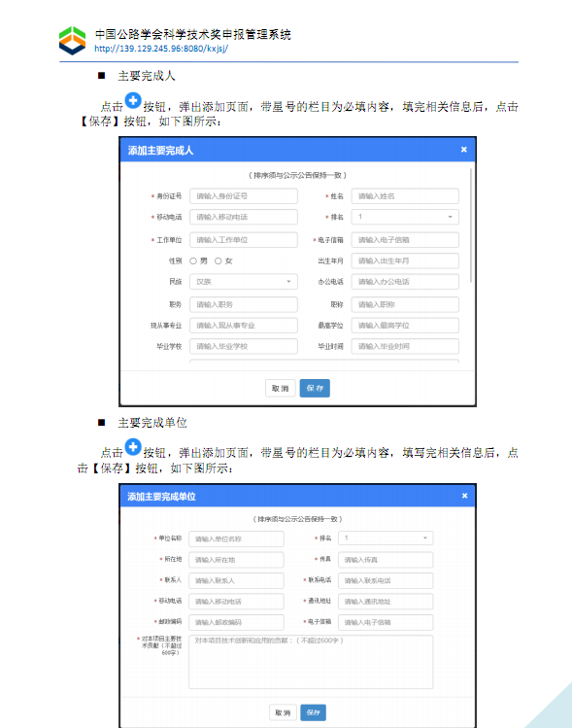Click the blue plus icon under 主要完成人
The image size is (572, 728).
[133, 100]
